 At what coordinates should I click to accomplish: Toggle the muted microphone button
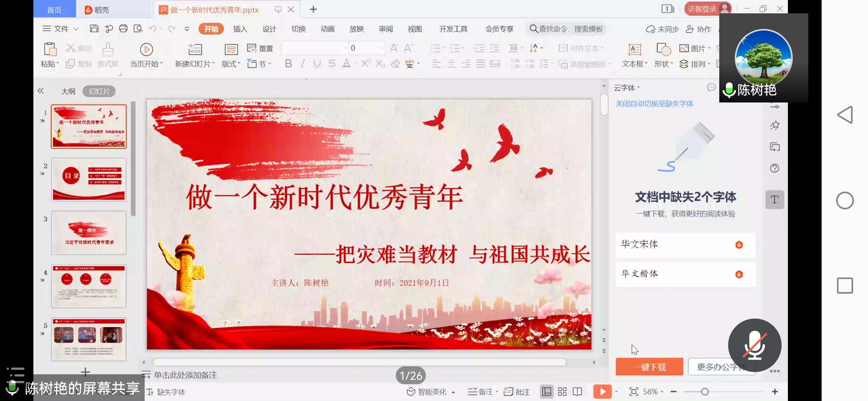(x=754, y=345)
